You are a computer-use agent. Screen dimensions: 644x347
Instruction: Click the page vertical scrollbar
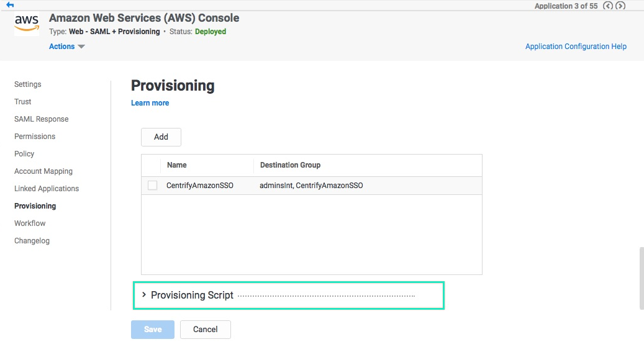tap(642, 278)
